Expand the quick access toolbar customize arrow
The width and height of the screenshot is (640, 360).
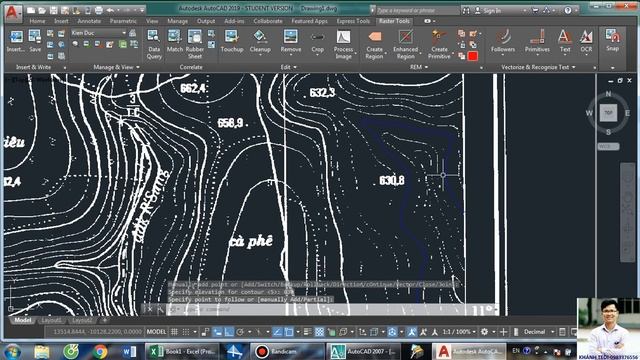point(142,10)
